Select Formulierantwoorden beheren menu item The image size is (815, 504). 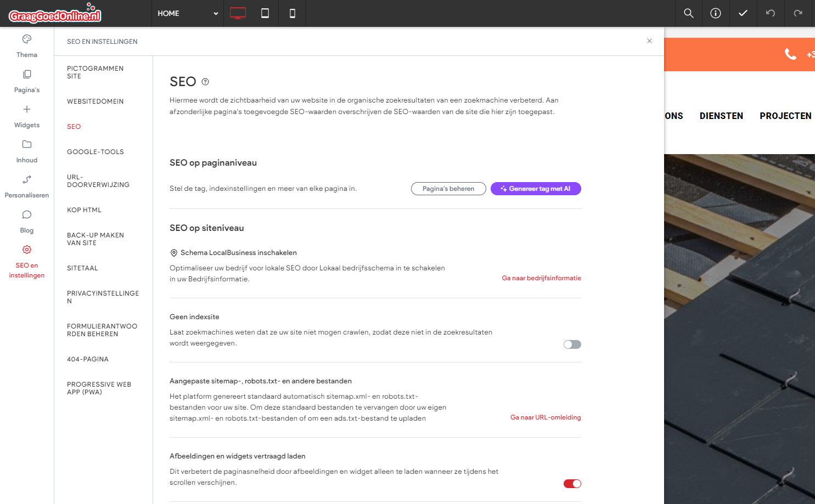tap(102, 330)
